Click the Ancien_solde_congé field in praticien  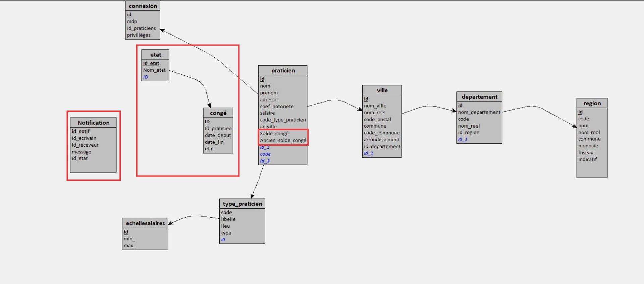pos(283,140)
